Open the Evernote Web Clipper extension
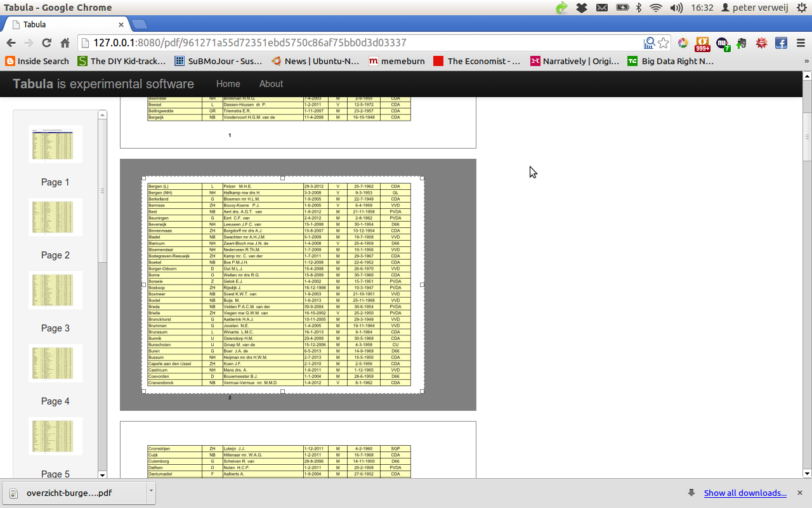 (x=740, y=43)
